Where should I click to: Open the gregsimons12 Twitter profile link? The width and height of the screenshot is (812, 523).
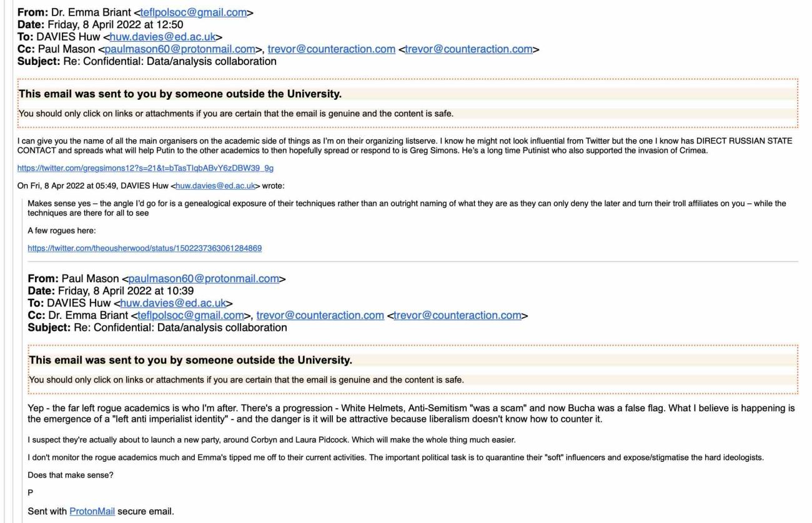[150, 169]
